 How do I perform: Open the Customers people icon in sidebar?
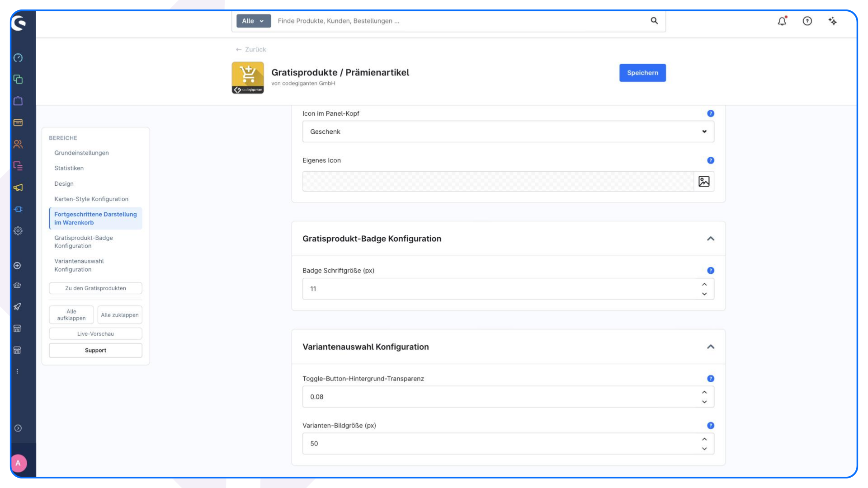(x=18, y=144)
